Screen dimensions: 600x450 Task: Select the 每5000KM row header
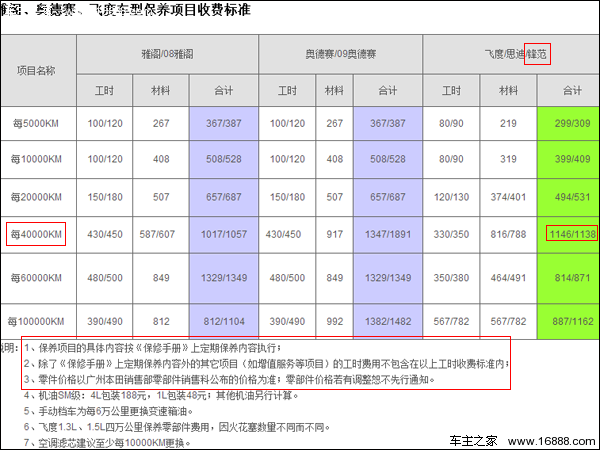(x=37, y=124)
